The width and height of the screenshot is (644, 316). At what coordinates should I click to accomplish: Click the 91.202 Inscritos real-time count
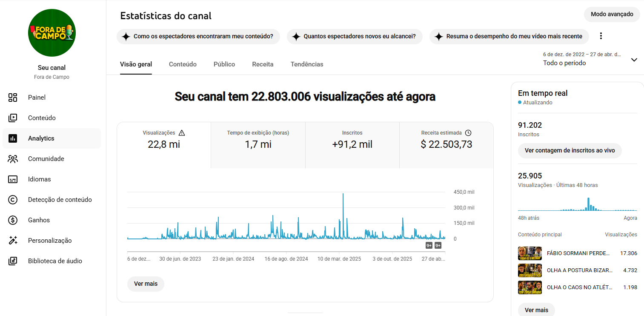[x=530, y=125]
